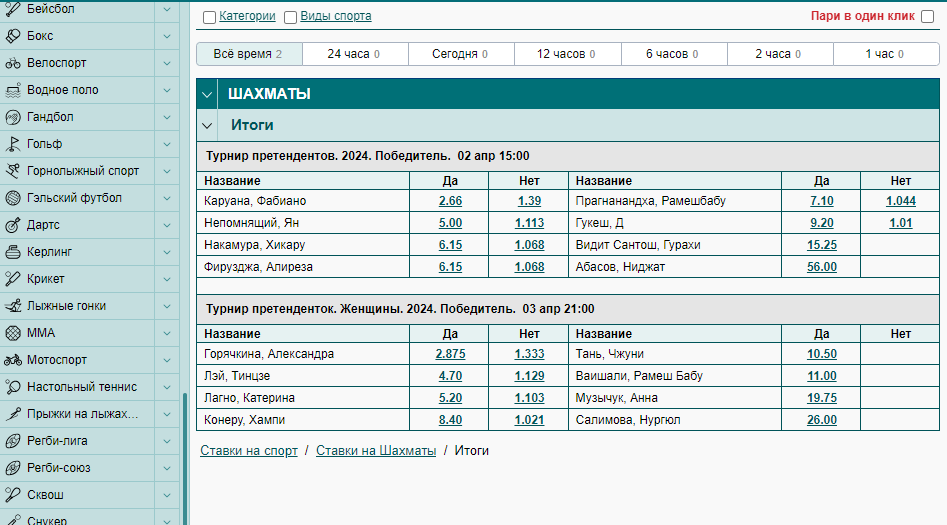Toggle the Виды спорта checkbox
The image size is (947, 525).
pyautogui.click(x=291, y=18)
